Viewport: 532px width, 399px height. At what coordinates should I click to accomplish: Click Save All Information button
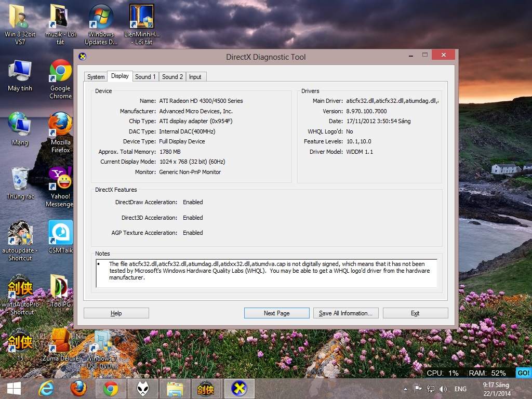coord(345,313)
